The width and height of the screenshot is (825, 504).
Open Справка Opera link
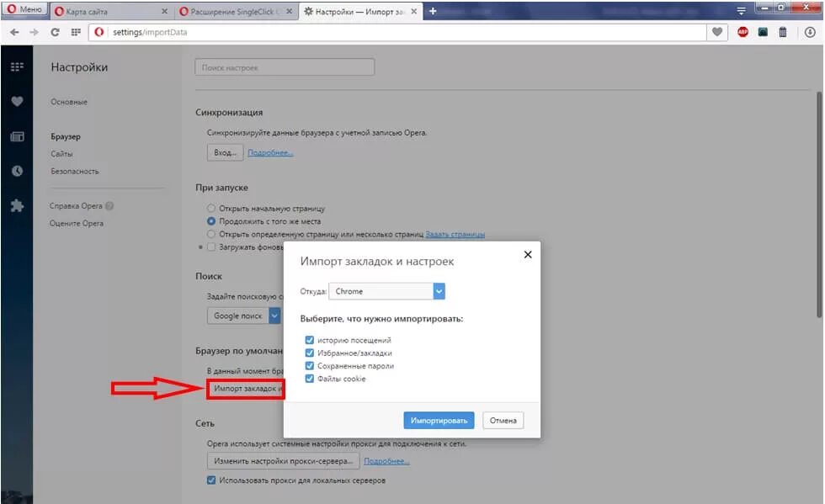pos(76,205)
